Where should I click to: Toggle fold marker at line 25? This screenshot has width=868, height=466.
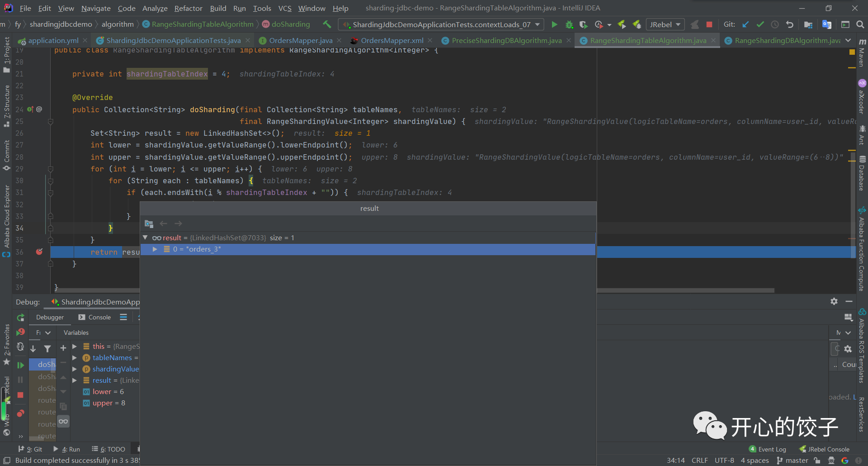pyautogui.click(x=51, y=121)
